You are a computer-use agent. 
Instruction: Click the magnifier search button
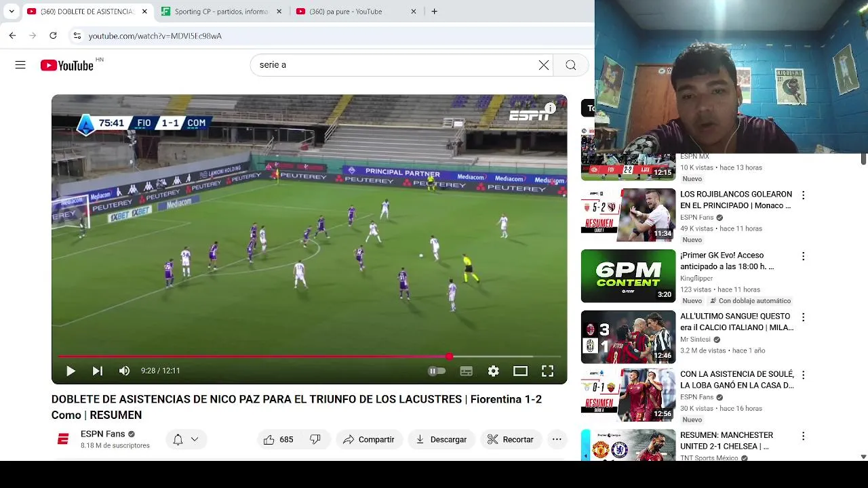click(571, 65)
